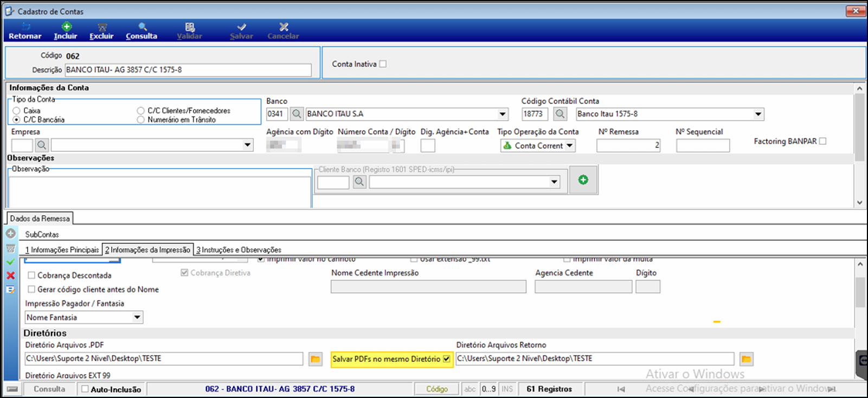This screenshot has width=868, height=398.
Task: Browse folder for Diretório Arquivos Retorno
Action: click(x=746, y=359)
